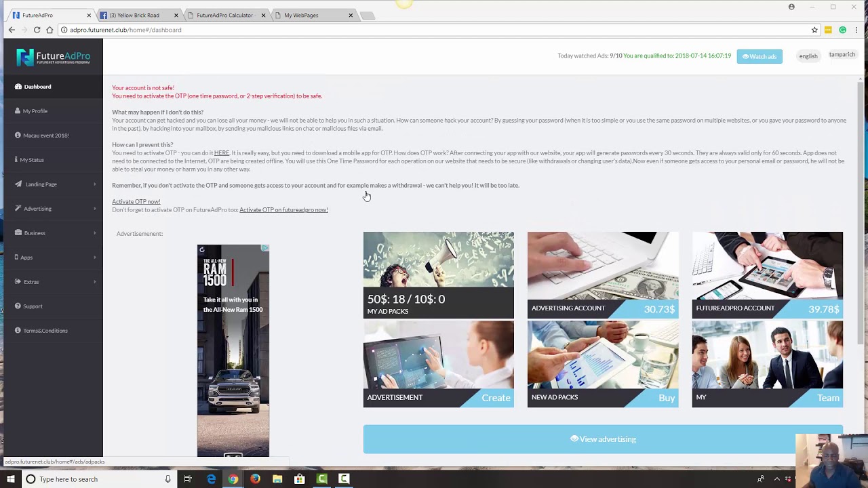Viewport: 868px width, 488px height.
Task: Click Buy on New Ad Packs tile
Action: pyautogui.click(x=667, y=398)
